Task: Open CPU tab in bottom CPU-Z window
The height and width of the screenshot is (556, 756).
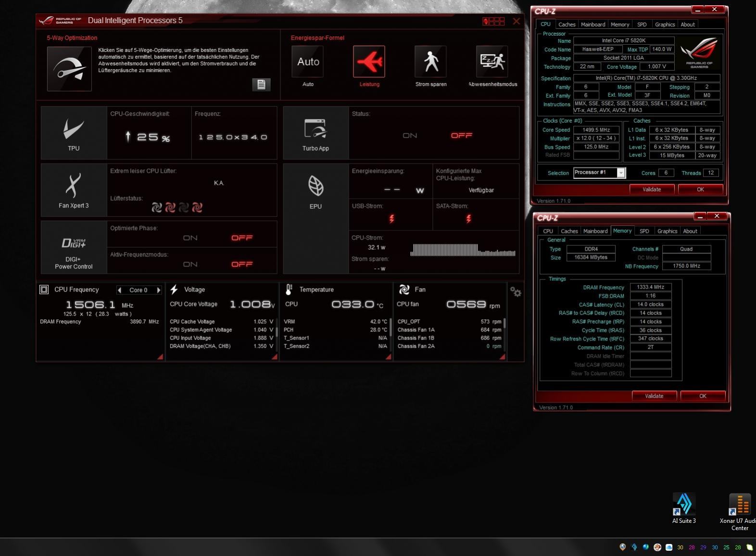Action: [x=548, y=231]
